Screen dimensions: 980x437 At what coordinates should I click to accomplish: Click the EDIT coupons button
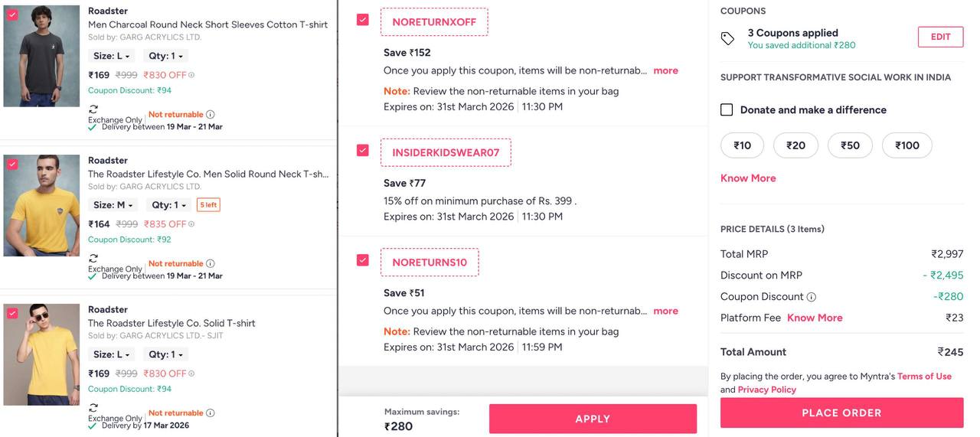[x=940, y=37]
